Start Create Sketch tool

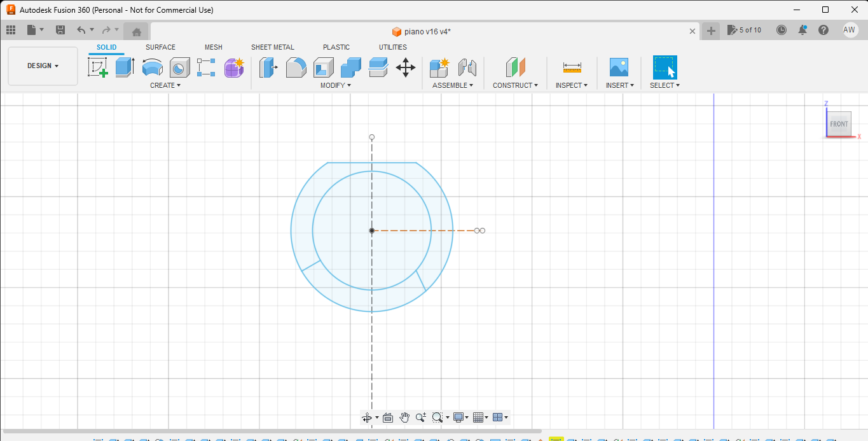[x=98, y=67]
